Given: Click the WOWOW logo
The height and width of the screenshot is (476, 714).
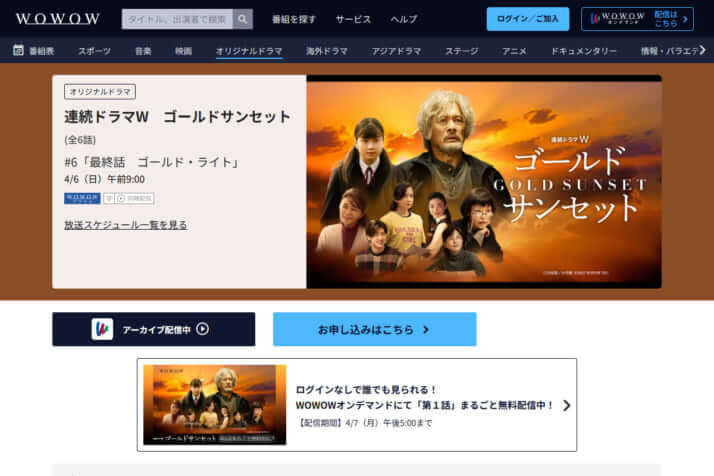Looking at the screenshot, I should [57, 19].
